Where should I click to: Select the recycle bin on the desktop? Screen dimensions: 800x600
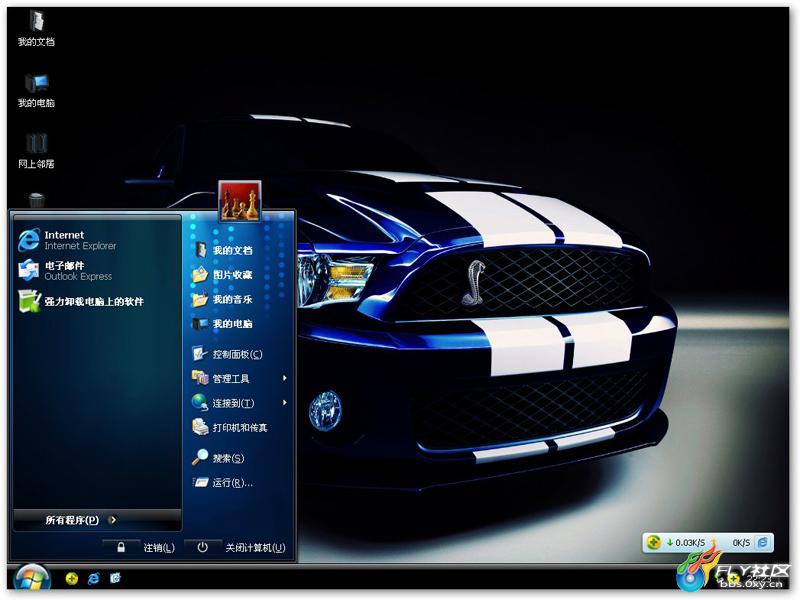tap(36, 200)
